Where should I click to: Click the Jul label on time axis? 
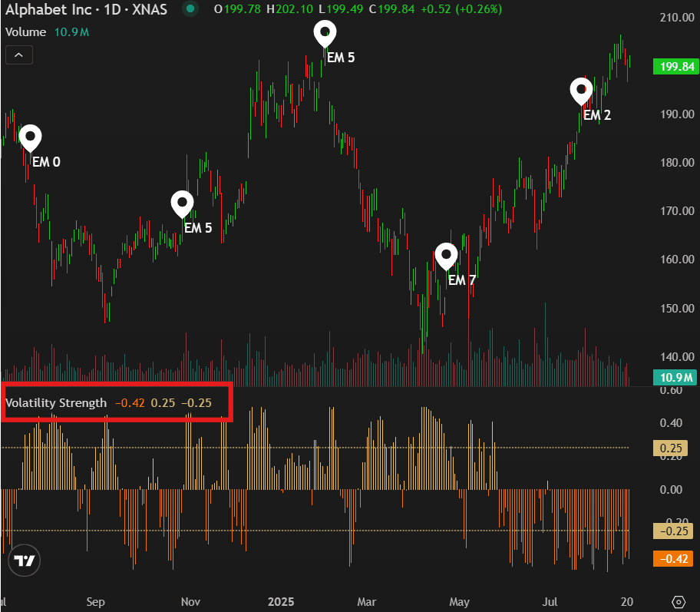point(550,602)
